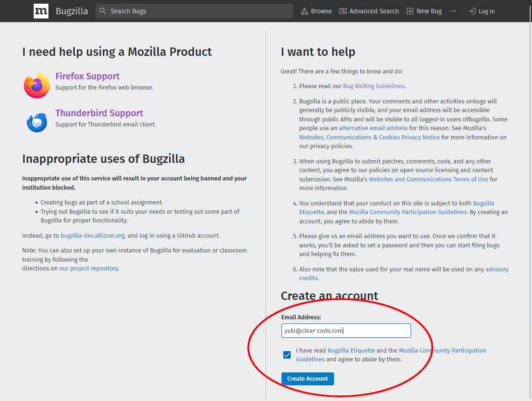The width and height of the screenshot is (532, 401).
Task: Click the magnifier icon in Search Bugs
Action: click(x=102, y=11)
